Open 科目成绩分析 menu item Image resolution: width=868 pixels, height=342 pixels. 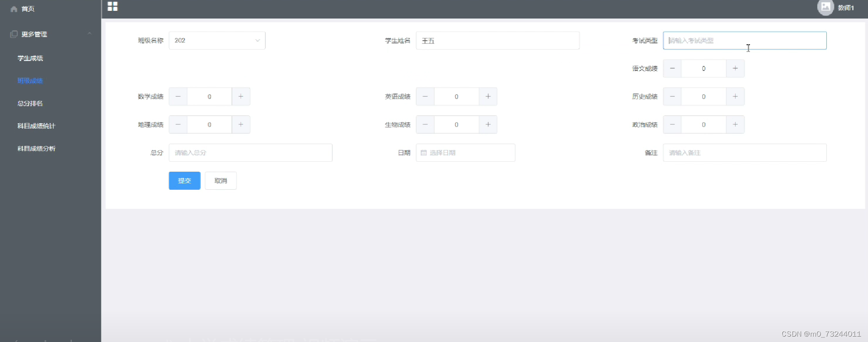36,149
